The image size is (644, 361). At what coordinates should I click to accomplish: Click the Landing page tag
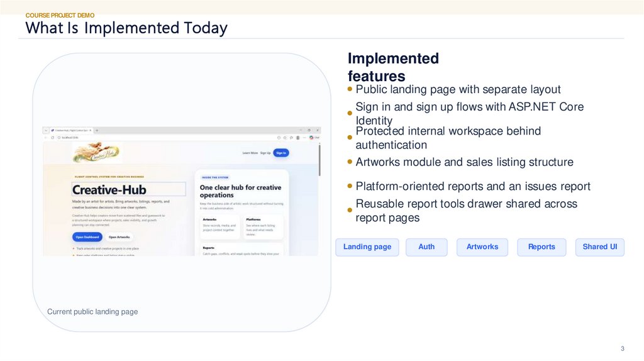click(367, 247)
